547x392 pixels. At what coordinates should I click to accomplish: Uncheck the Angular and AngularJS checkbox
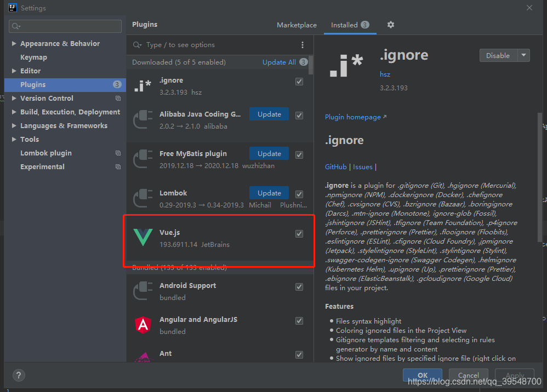[299, 321]
